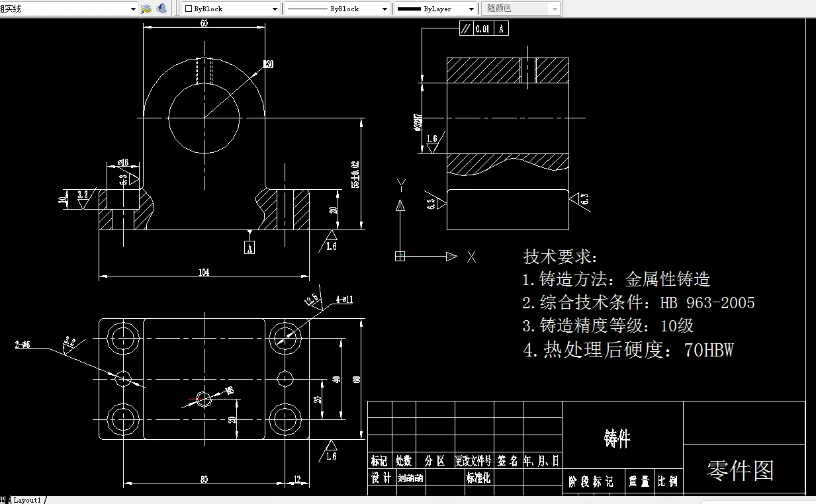
Task: Select the parallelism tolerance frame 0.01 A
Action: coord(484,28)
